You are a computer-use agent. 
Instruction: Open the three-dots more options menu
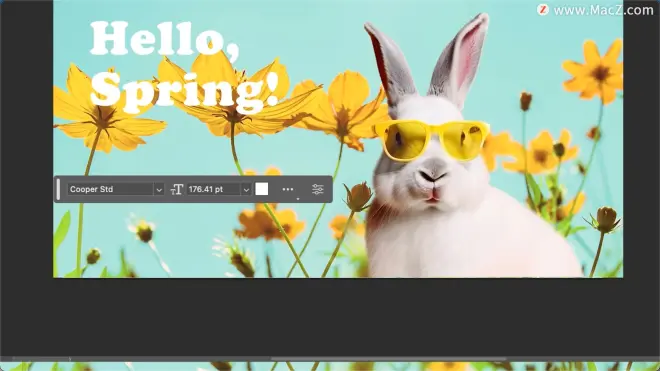pyautogui.click(x=288, y=190)
